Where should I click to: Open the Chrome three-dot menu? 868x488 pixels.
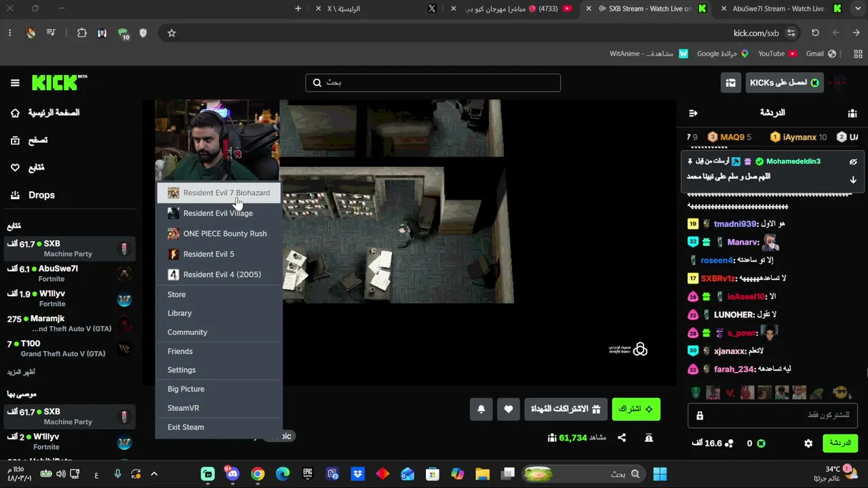[9, 33]
